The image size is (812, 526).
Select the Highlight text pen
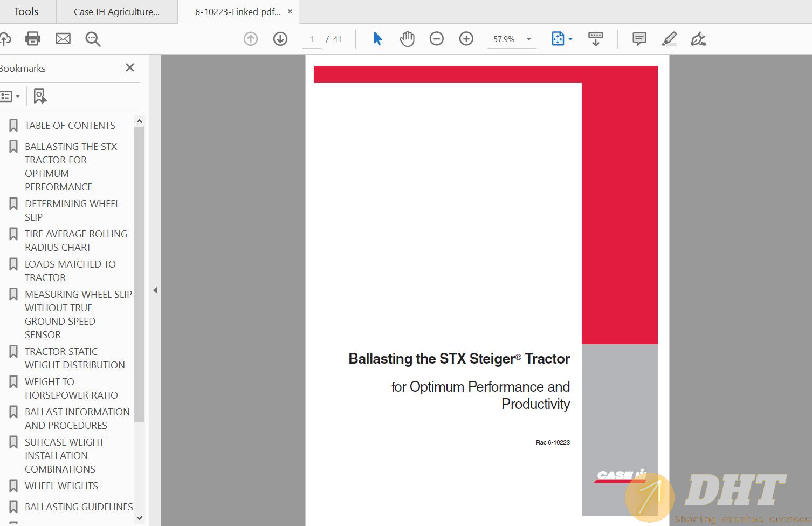[x=669, y=39]
